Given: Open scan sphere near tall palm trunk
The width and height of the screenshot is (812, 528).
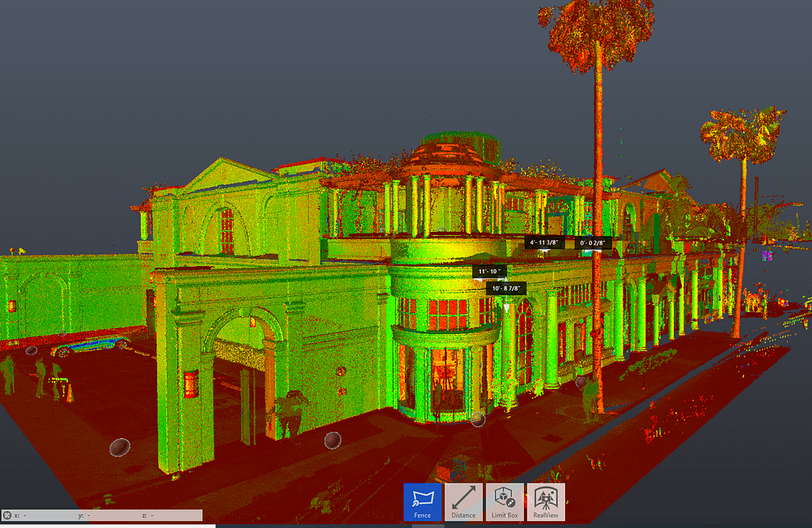Looking at the screenshot, I should pyautogui.click(x=581, y=382).
